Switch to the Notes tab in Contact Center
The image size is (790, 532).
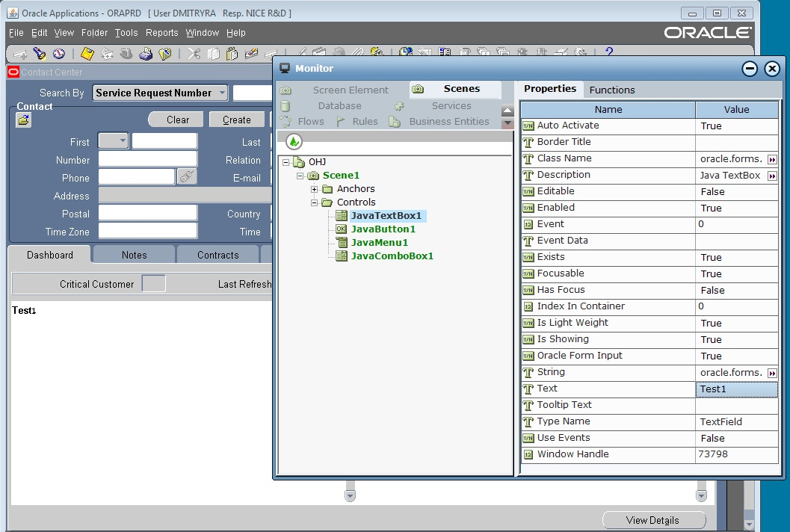(x=135, y=255)
